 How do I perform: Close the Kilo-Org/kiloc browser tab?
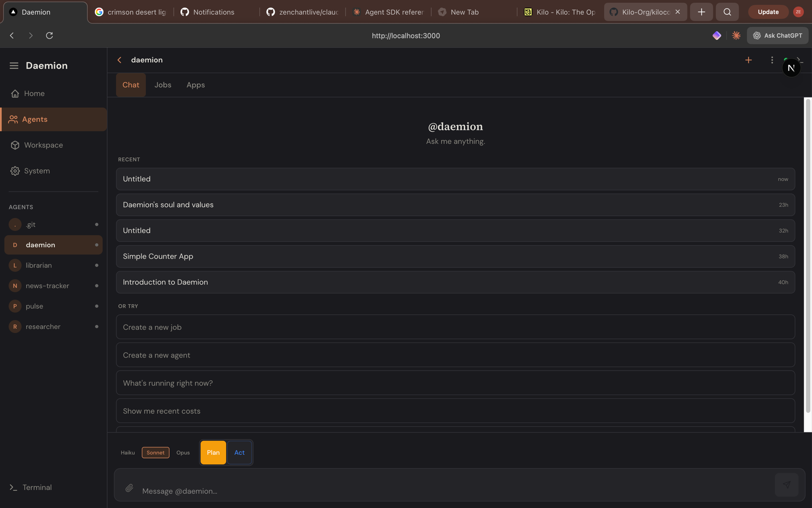click(677, 12)
